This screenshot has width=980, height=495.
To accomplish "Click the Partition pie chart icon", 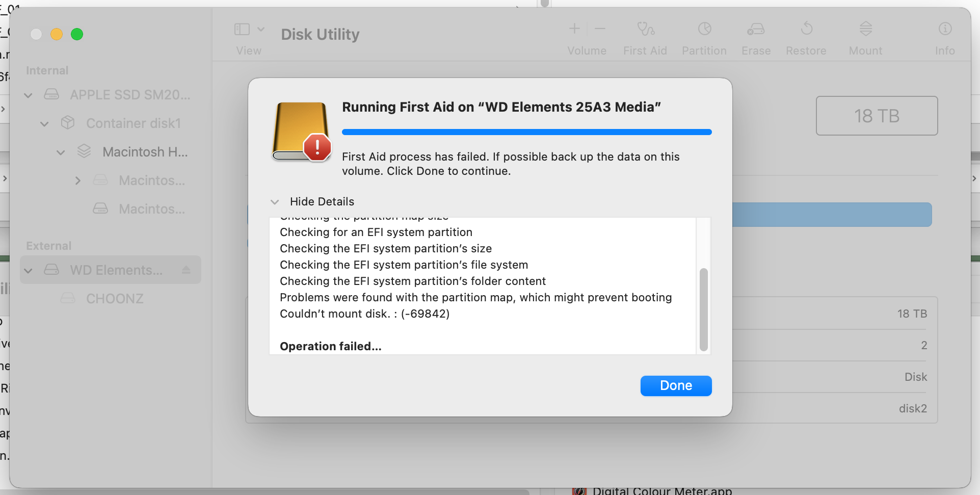I will point(704,29).
